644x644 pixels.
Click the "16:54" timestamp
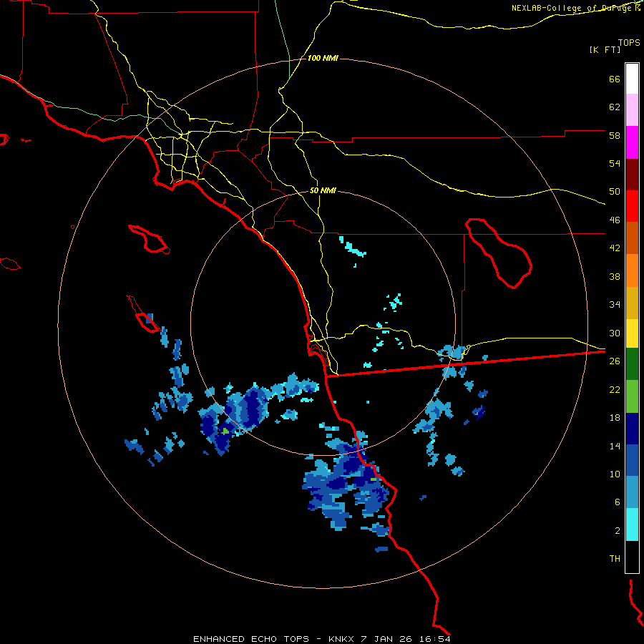pos(434,639)
